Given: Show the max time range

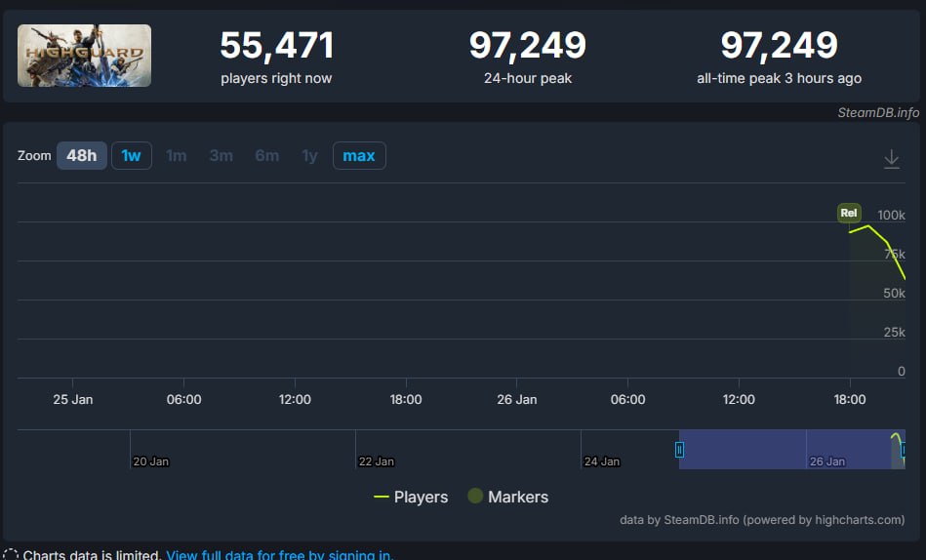Looking at the screenshot, I should tap(359, 156).
